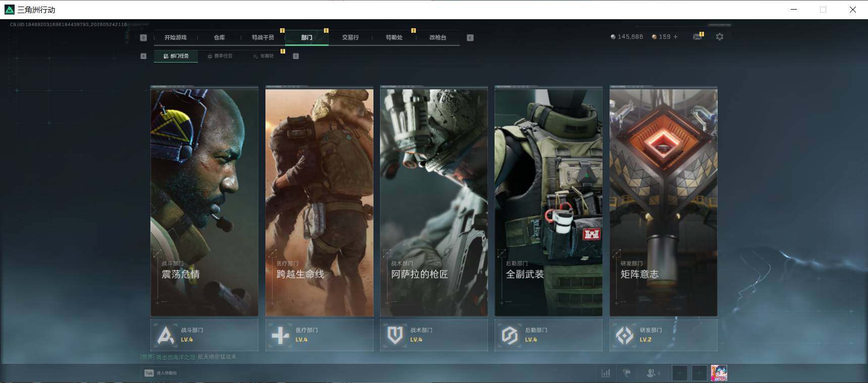Open the 特勤处 tab

pos(394,37)
